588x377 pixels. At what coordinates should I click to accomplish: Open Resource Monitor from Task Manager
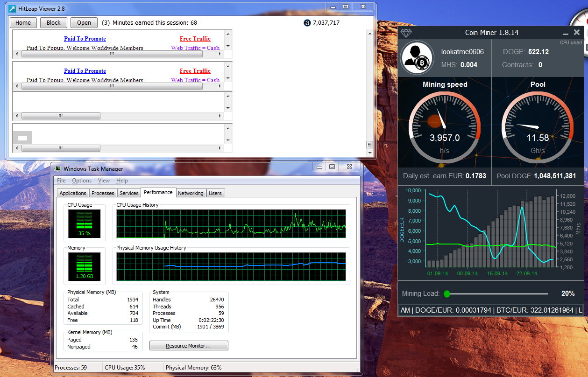(189, 346)
